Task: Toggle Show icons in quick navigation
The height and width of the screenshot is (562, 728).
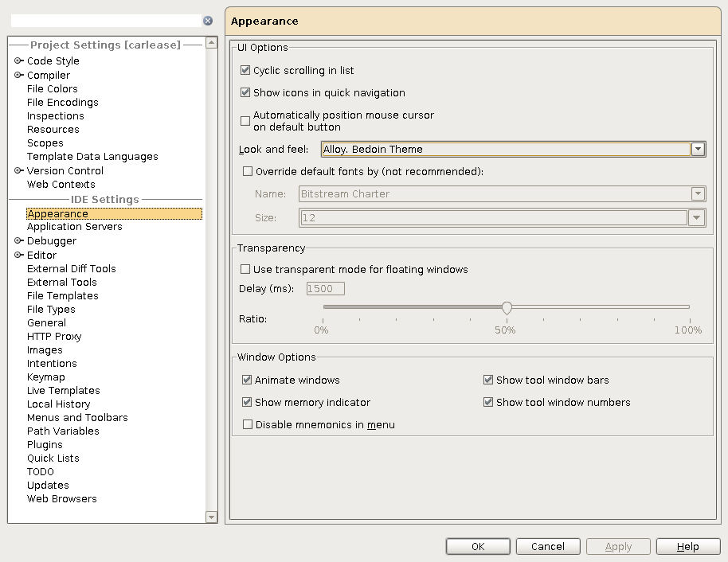Action: (245, 93)
